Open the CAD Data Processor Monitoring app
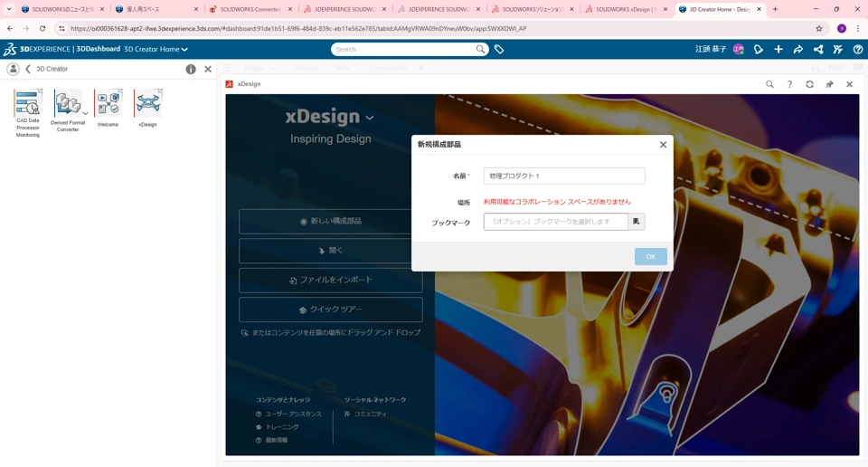Screen dimensions: 868x467 [x=28, y=102]
